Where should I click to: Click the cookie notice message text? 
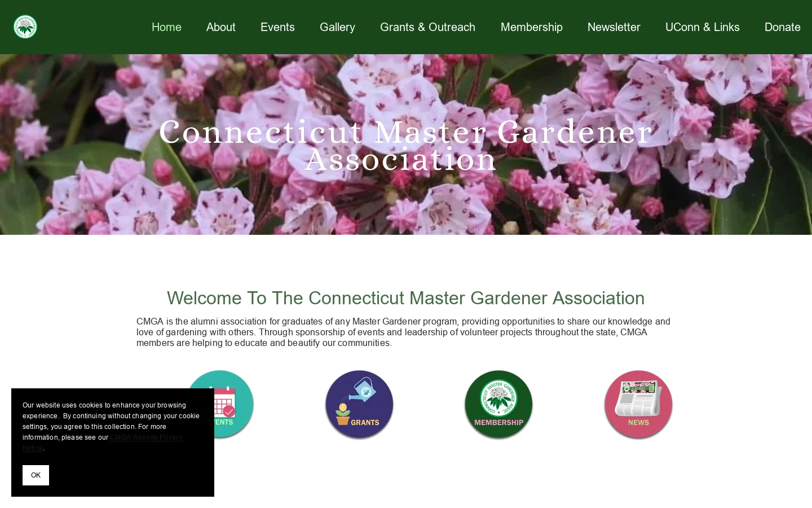[111, 427]
